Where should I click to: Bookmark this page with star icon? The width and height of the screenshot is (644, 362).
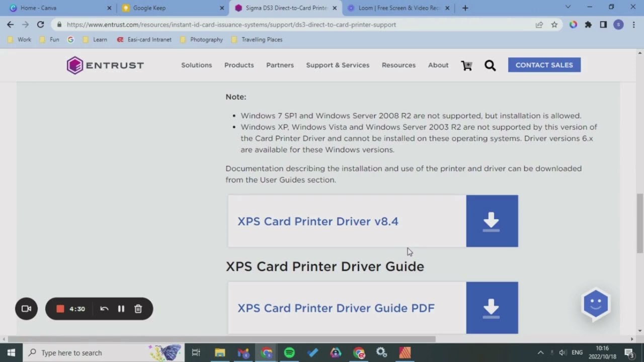554,24
